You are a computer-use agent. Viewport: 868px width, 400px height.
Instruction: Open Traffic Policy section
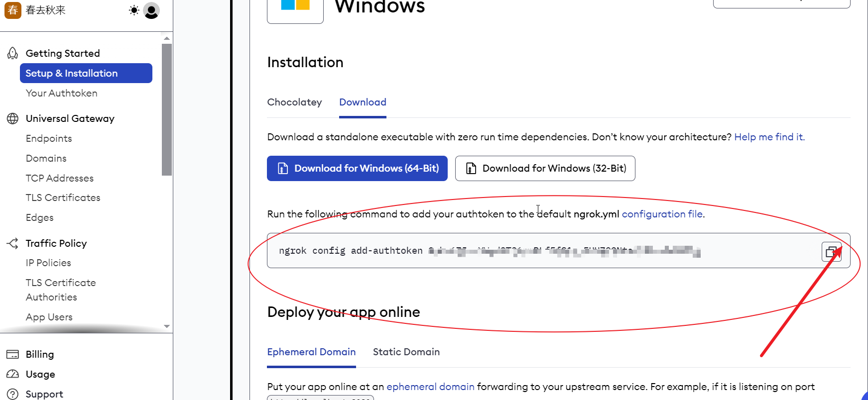pos(56,243)
